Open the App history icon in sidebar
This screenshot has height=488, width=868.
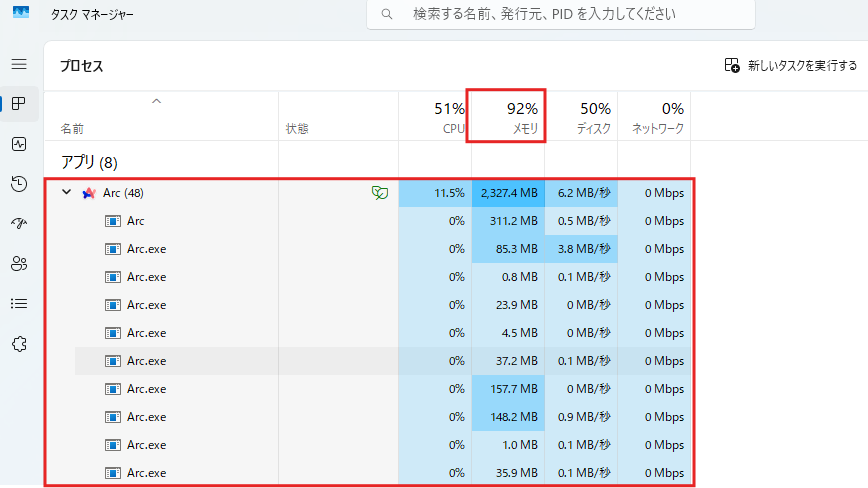click(x=19, y=184)
